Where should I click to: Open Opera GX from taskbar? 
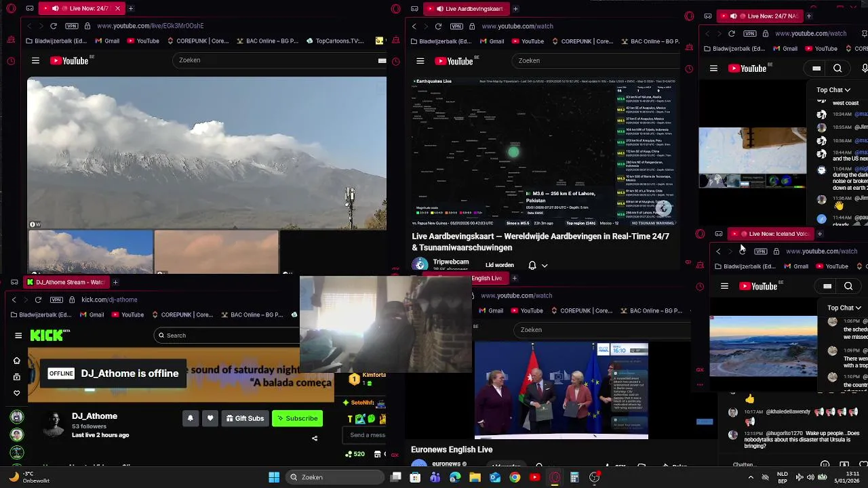tap(555, 477)
